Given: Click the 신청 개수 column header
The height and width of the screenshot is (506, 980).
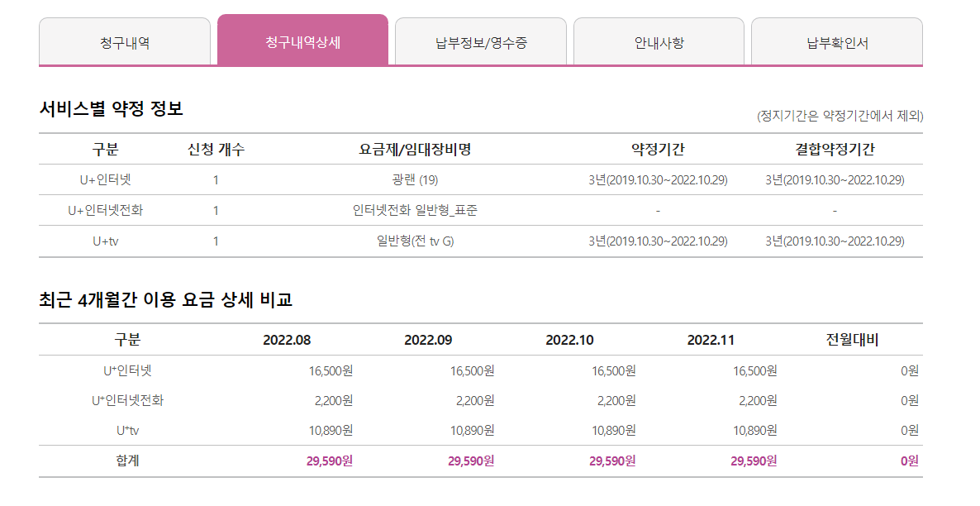Looking at the screenshot, I should point(216,150).
